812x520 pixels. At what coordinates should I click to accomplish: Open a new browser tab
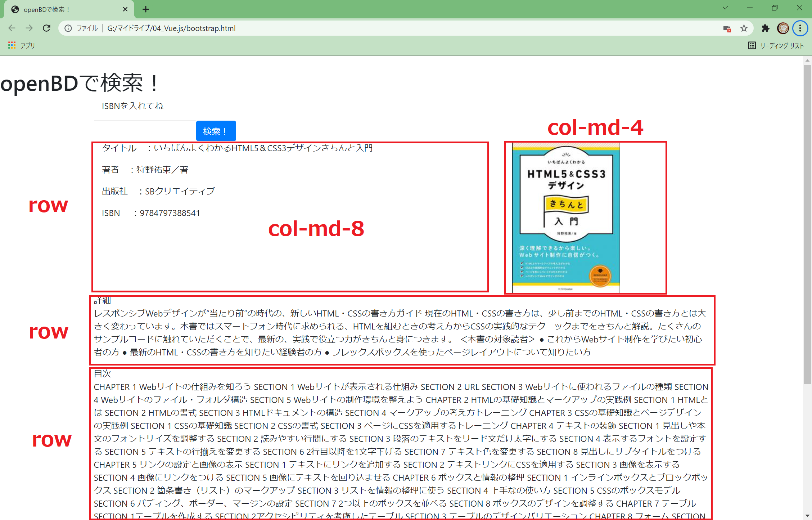pyautogui.click(x=145, y=9)
